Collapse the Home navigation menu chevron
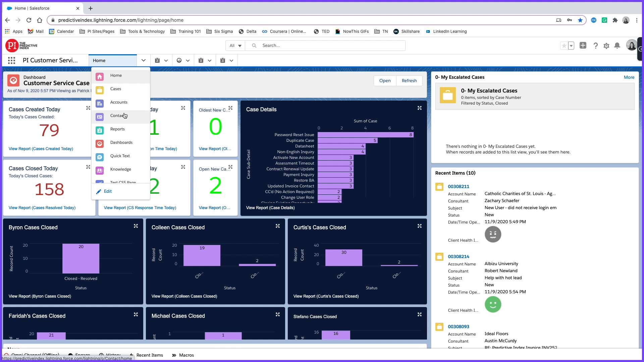The image size is (644, 362). (x=144, y=60)
